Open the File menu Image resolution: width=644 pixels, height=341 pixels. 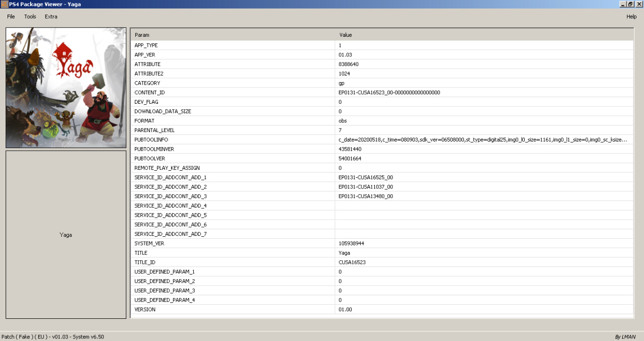click(11, 17)
